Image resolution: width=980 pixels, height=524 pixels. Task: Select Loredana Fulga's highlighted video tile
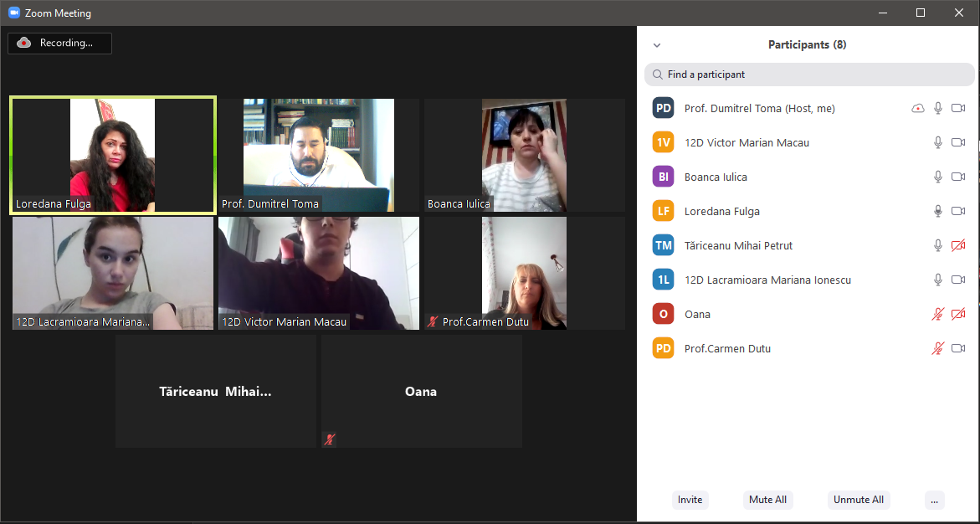[x=113, y=155]
